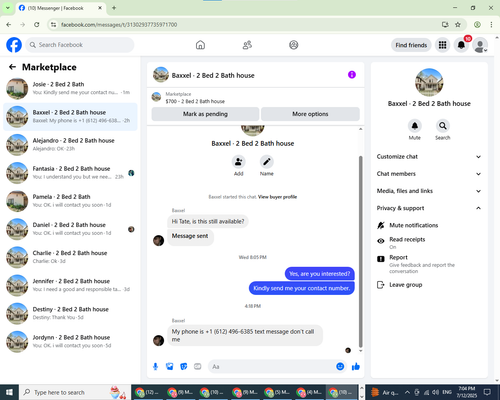
Task: Click Baxxel's phone number message bubble
Action: point(245,336)
